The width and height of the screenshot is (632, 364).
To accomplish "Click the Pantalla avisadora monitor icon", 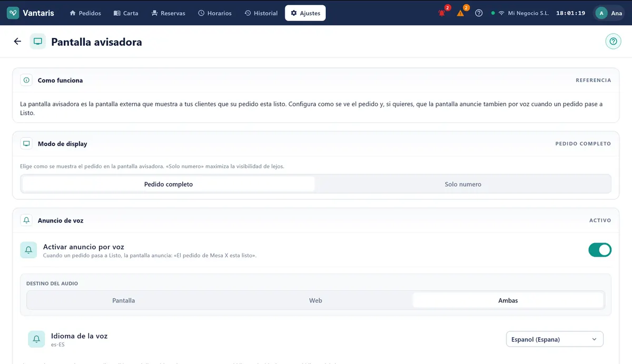I will click(x=37, y=42).
